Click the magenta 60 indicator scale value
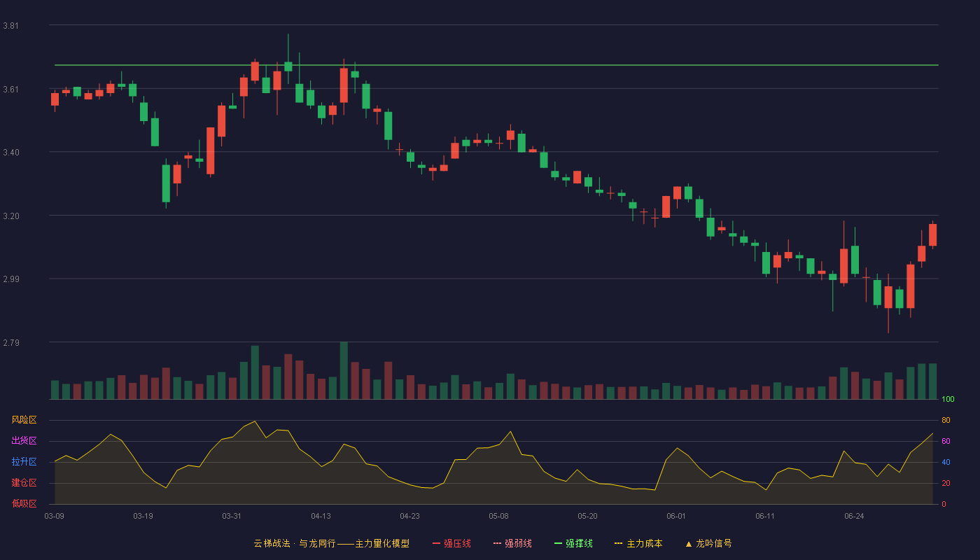This screenshot has height=560, width=980. pos(946,441)
